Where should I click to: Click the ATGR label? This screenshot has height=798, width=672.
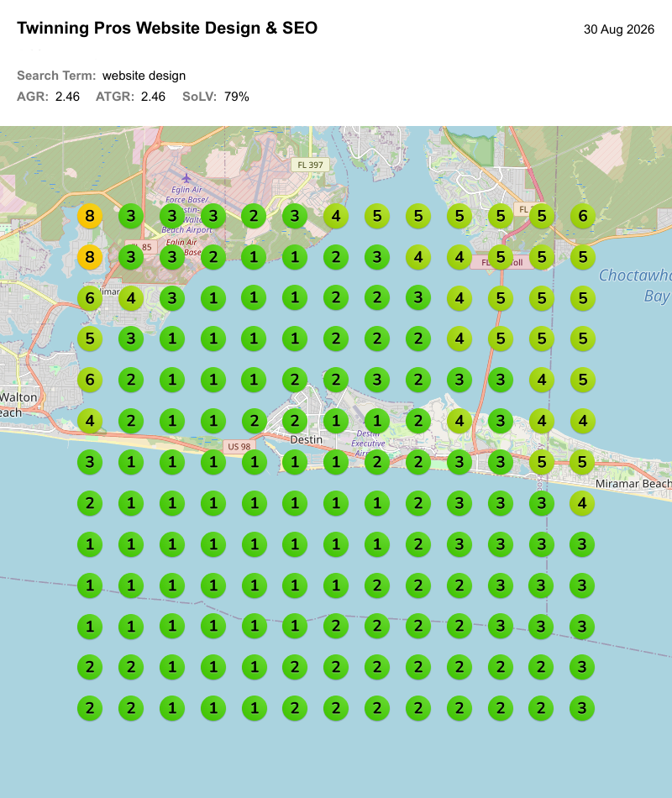(115, 97)
